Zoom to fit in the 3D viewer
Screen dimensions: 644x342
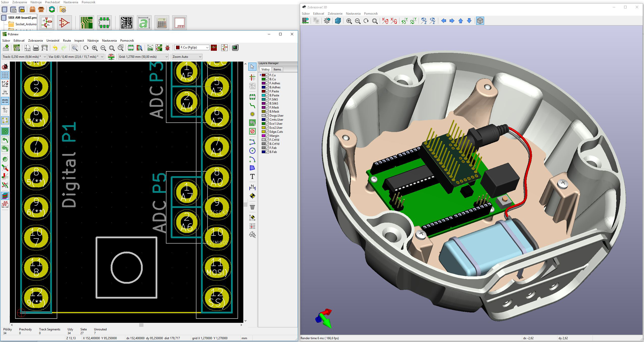(375, 21)
